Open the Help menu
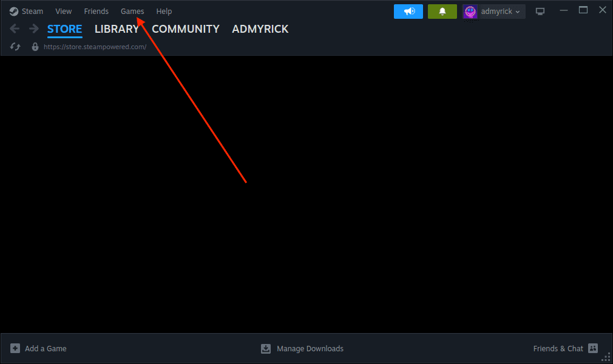 click(164, 12)
